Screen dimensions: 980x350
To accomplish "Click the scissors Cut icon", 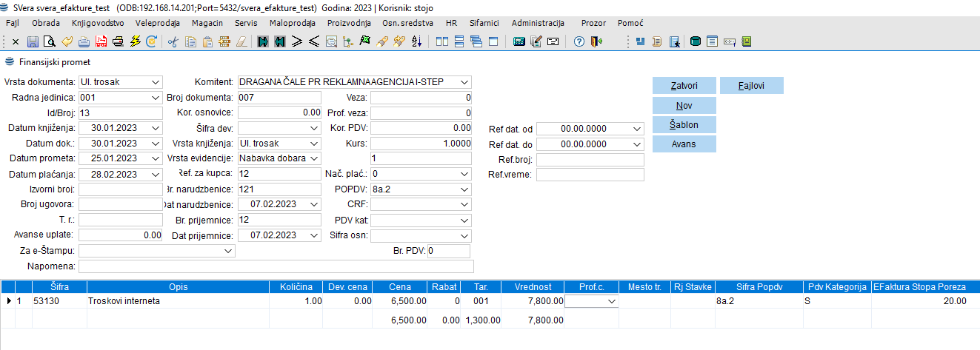I will point(173,41).
